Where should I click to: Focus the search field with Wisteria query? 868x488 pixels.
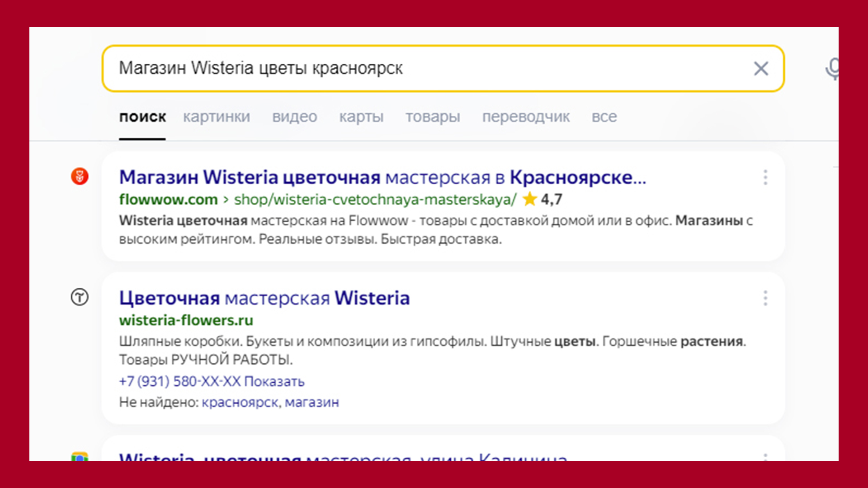(x=443, y=69)
